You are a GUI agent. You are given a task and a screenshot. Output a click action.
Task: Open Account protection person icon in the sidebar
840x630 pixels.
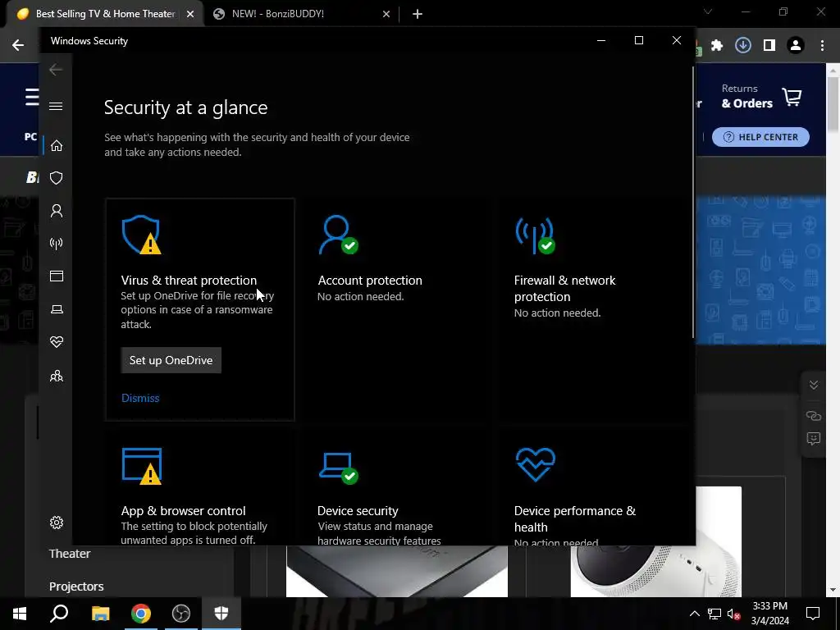tap(57, 211)
